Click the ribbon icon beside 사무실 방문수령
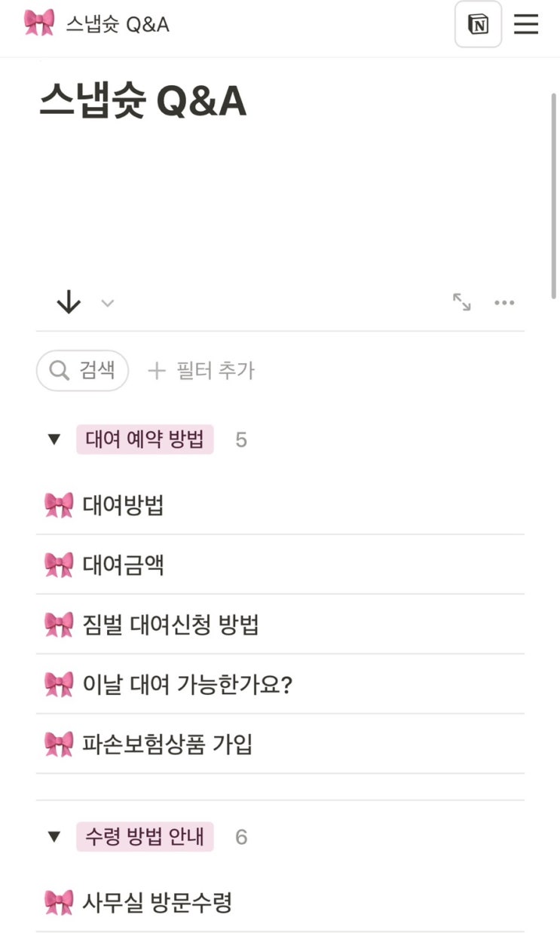This screenshot has height=933, width=560. click(x=59, y=902)
